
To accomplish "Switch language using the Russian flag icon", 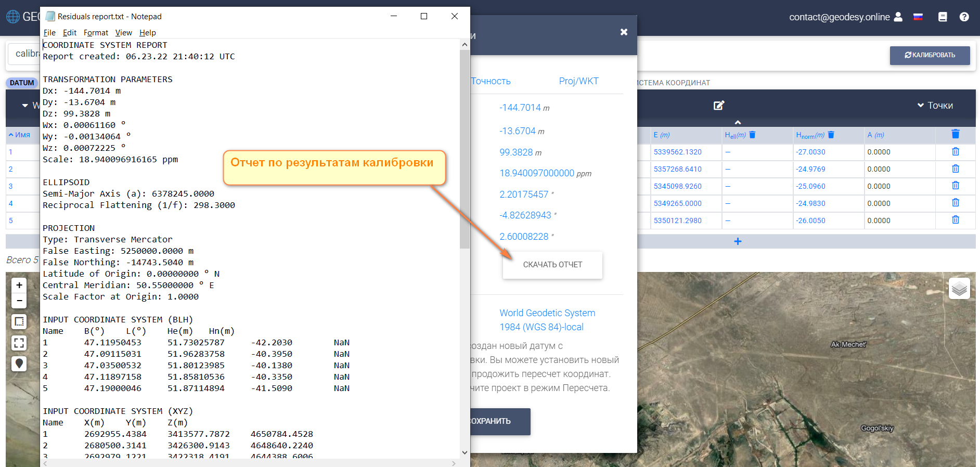I will pyautogui.click(x=918, y=17).
